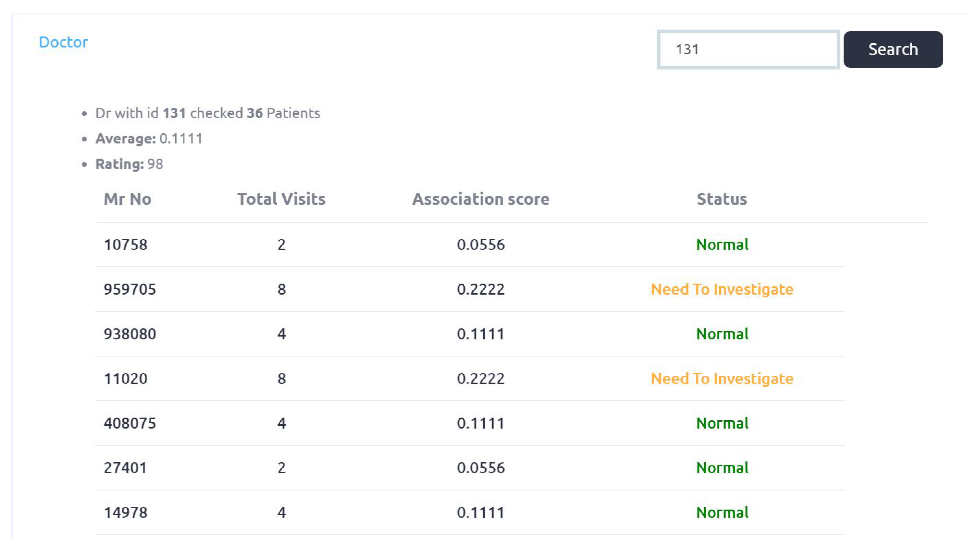Click the Mr No column header
Screen dimensions: 980x549
(127, 199)
